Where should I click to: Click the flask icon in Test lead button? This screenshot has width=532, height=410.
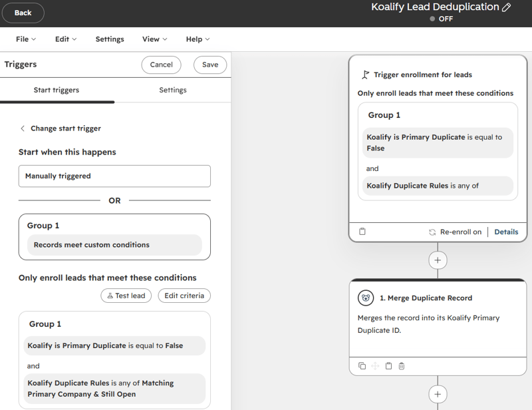[110, 296]
